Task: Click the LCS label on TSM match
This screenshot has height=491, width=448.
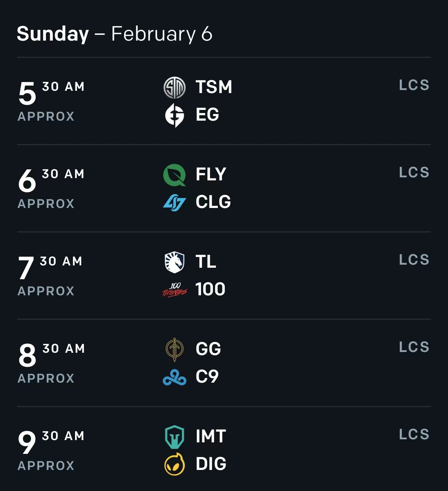Action: pyautogui.click(x=414, y=85)
